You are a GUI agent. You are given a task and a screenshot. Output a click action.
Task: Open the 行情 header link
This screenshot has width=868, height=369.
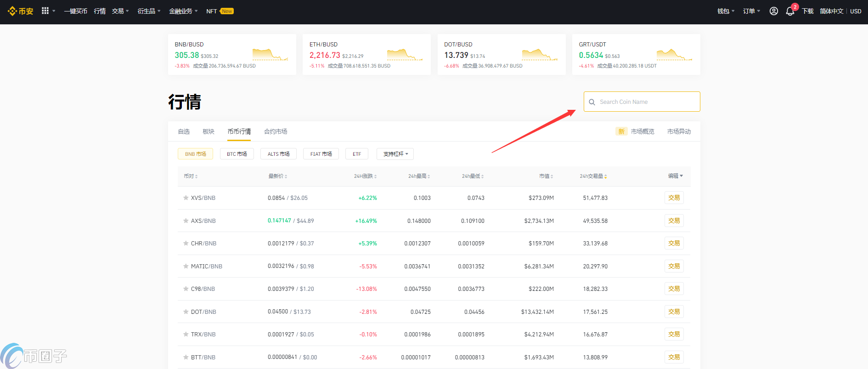coord(100,11)
